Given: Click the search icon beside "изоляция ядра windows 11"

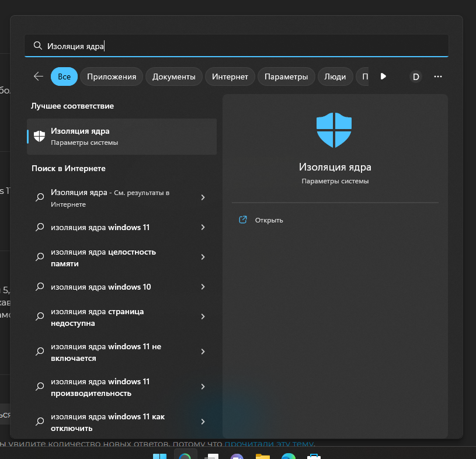Looking at the screenshot, I should pyautogui.click(x=40, y=227).
